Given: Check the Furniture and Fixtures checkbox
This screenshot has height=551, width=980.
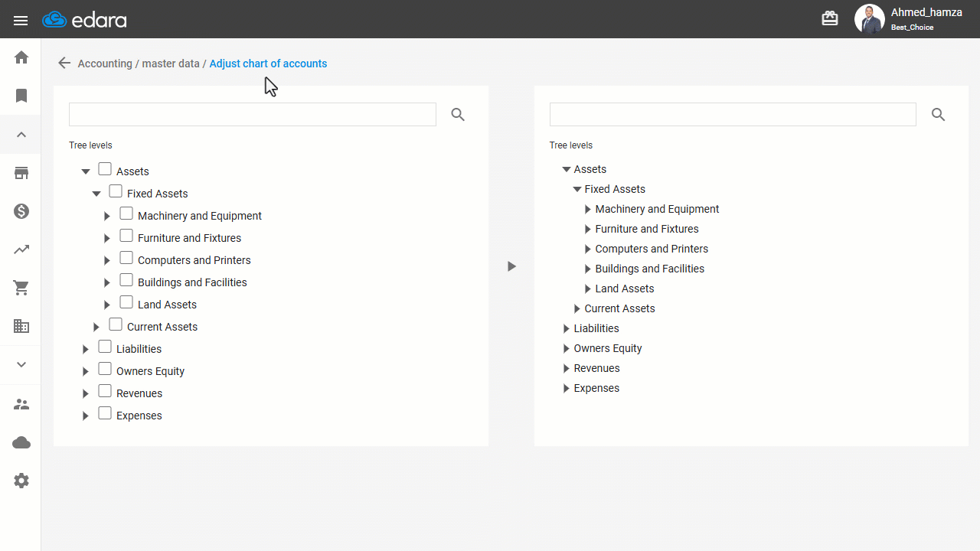Looking at the screenshot, I should tap(126, 236).
